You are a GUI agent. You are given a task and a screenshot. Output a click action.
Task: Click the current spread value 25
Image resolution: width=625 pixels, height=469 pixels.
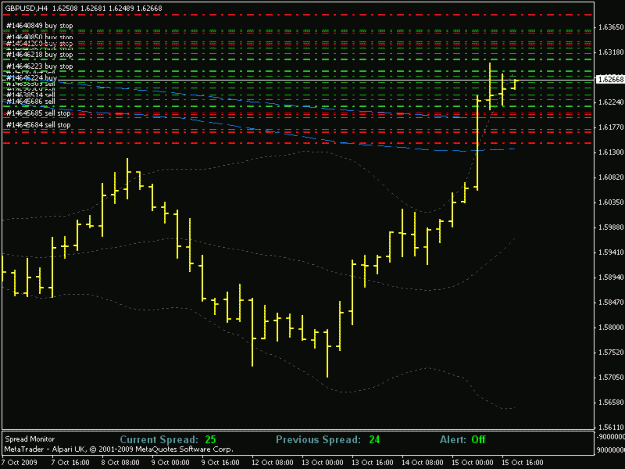coord(210,440)
